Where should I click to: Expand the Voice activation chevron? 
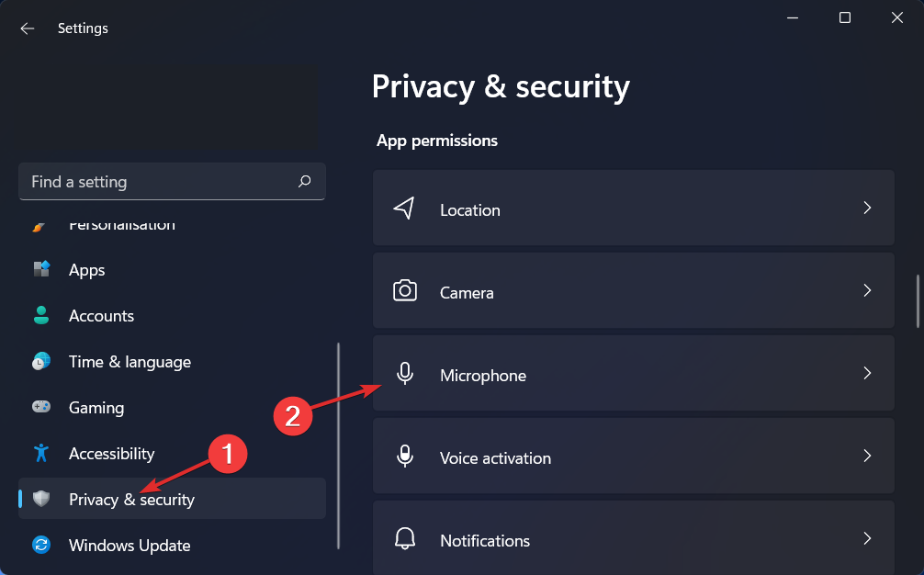pos(867,457)
